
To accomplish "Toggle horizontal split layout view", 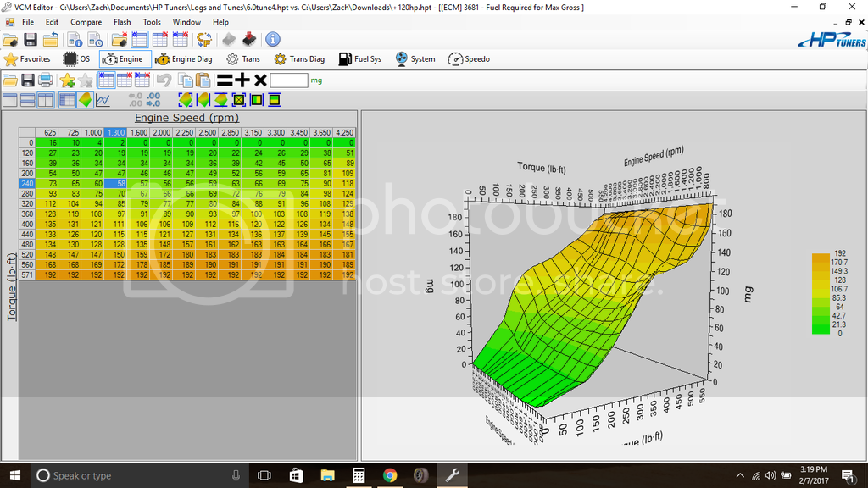I will point(28,100).
